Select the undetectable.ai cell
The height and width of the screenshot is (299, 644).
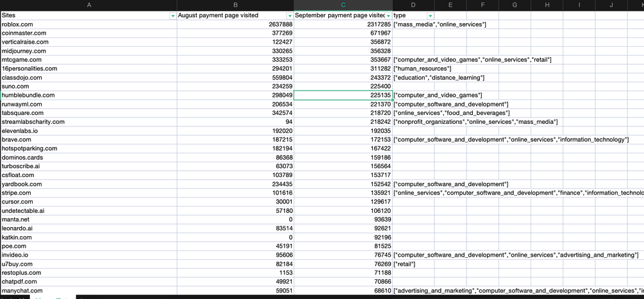(x=88, y=211)
